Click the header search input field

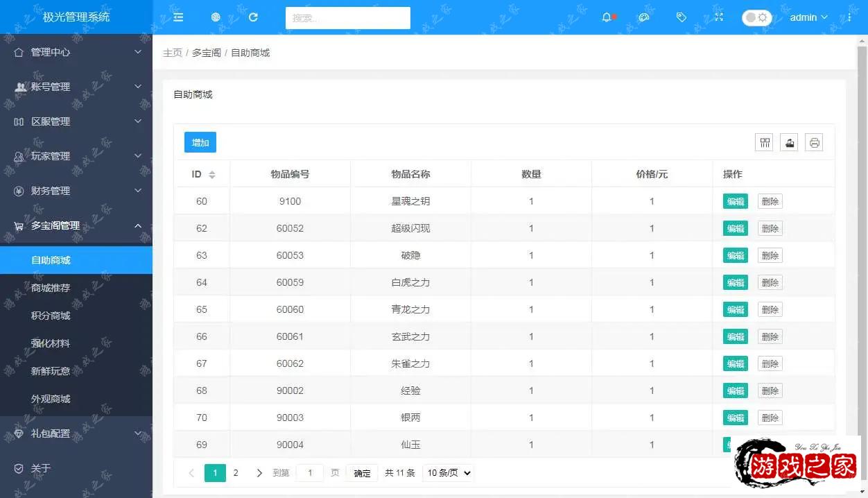pyautogui.click(x=347, y=18)
